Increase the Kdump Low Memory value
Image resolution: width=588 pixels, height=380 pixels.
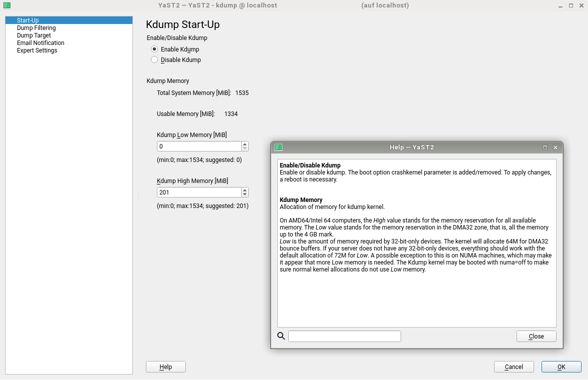pyautogui.click(x=245, y=144)
